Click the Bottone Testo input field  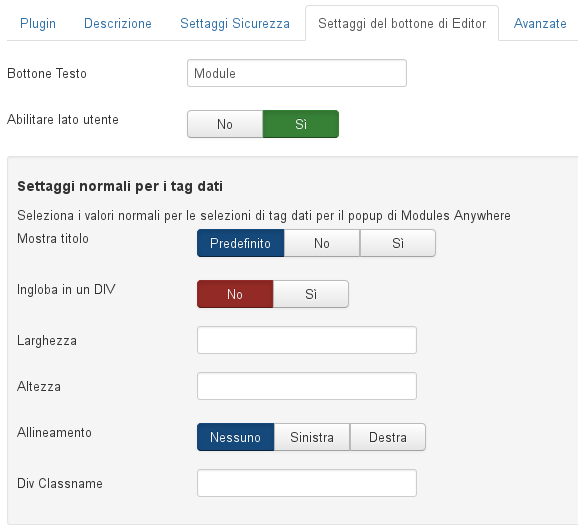(297, 73)
